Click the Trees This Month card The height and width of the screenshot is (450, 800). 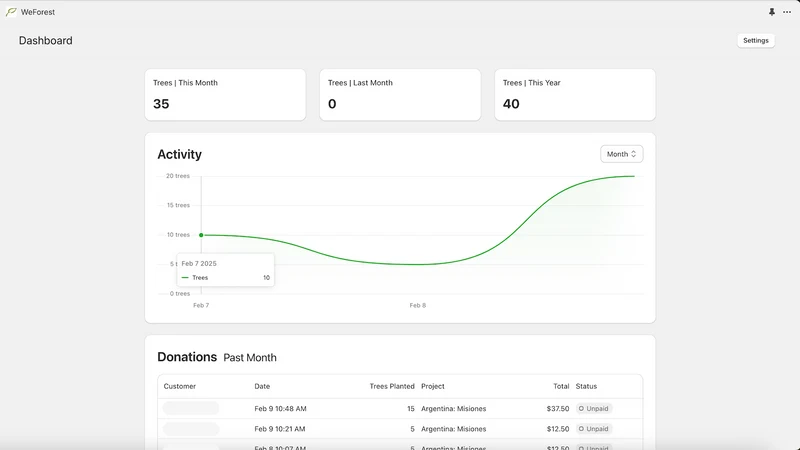point(225,95)
